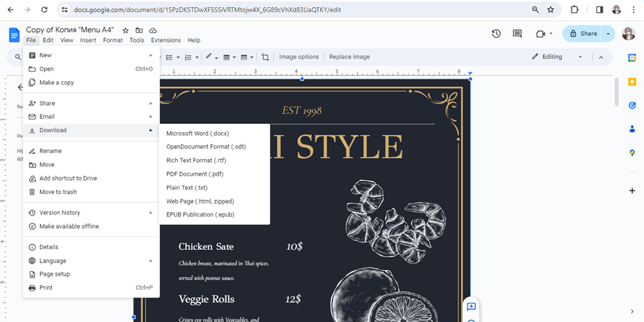Select the crop image tool
644x322 pixels.
265,57
